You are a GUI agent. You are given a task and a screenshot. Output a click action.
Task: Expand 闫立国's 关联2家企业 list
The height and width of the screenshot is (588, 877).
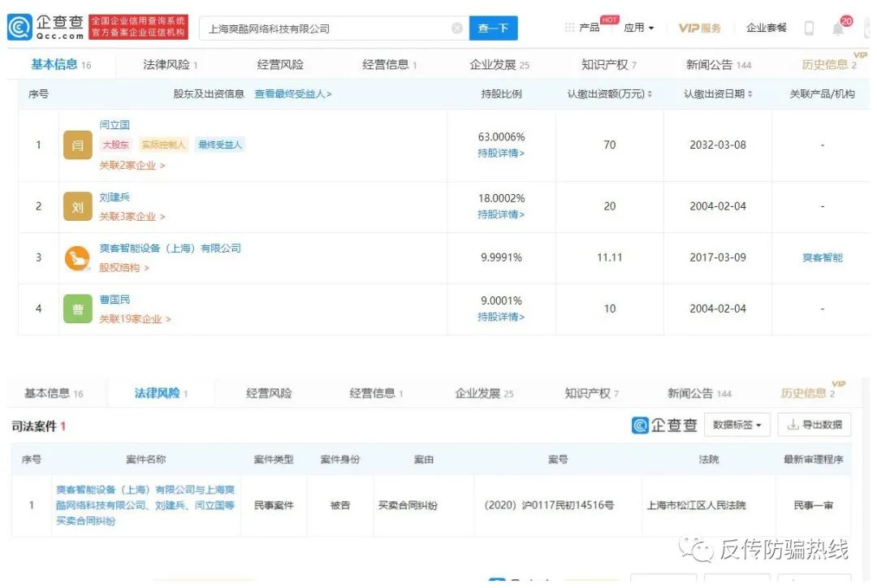132,166
